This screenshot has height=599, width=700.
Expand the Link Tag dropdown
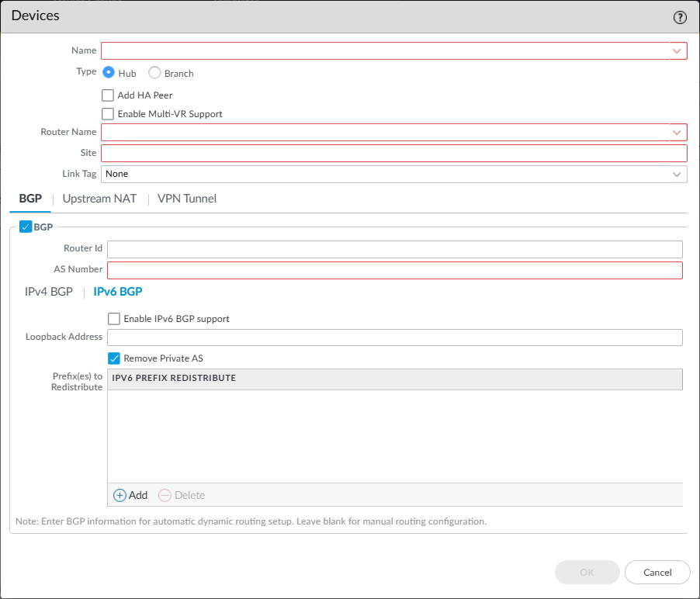point(677,175)
